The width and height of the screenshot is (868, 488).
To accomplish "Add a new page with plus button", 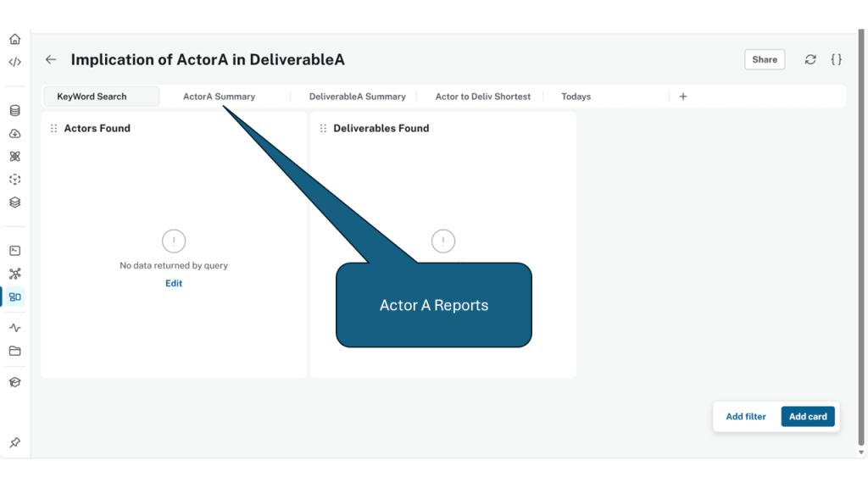I will (683, 97).
